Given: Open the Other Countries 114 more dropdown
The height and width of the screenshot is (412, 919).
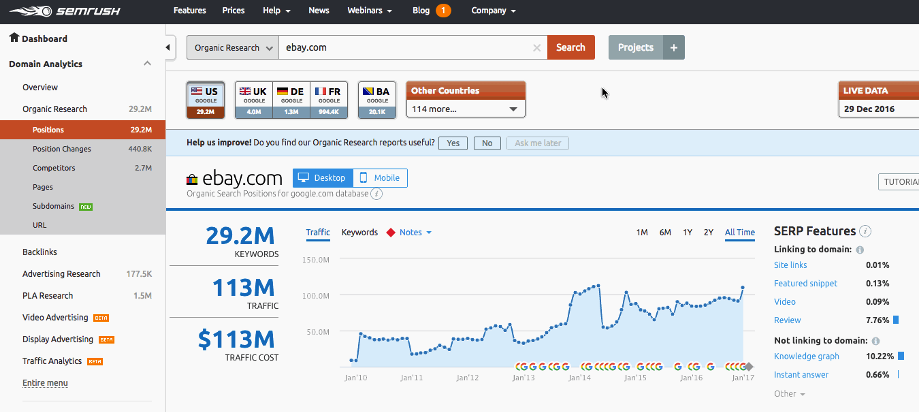Looking at the screenshot, I should point(465,109).
